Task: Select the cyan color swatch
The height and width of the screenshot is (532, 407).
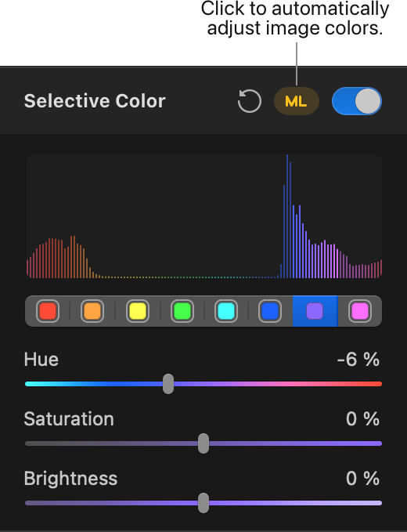Action: pos(226,311)
